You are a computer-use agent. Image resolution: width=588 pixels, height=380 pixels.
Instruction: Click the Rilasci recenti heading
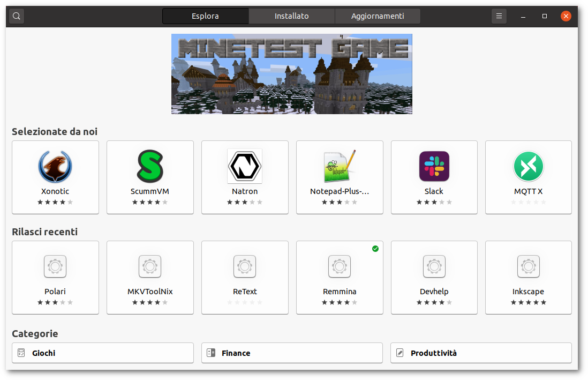(x=44, y=232)
